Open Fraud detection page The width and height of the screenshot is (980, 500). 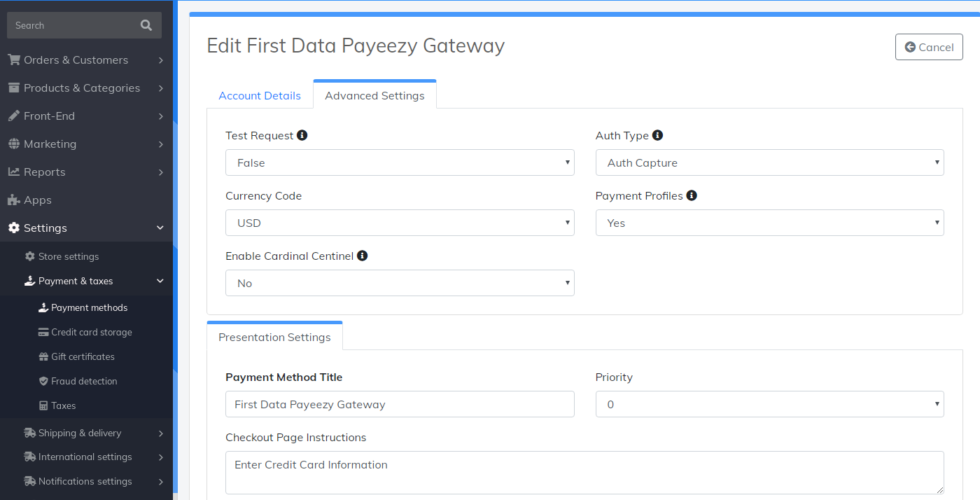coord(84,381)
